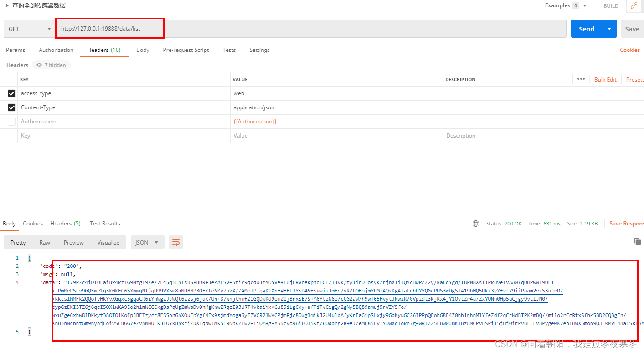Screen dimensions: 644x353
Task: Open the three-dots column options menu
Action: [x=581, y=79]
